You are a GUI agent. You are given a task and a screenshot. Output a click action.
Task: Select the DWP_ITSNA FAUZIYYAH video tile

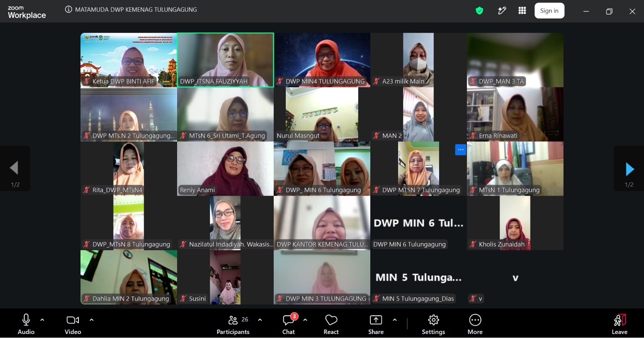(x=225, y=60)
